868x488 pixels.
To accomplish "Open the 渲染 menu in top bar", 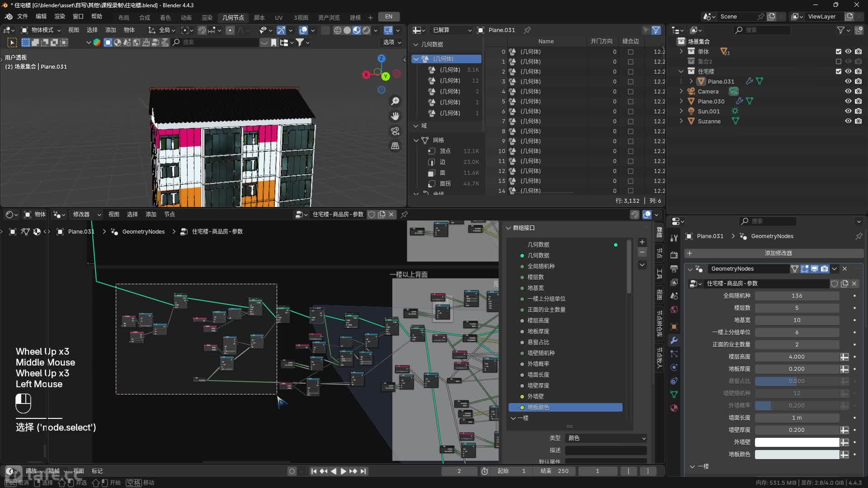I will click(60, 17).
